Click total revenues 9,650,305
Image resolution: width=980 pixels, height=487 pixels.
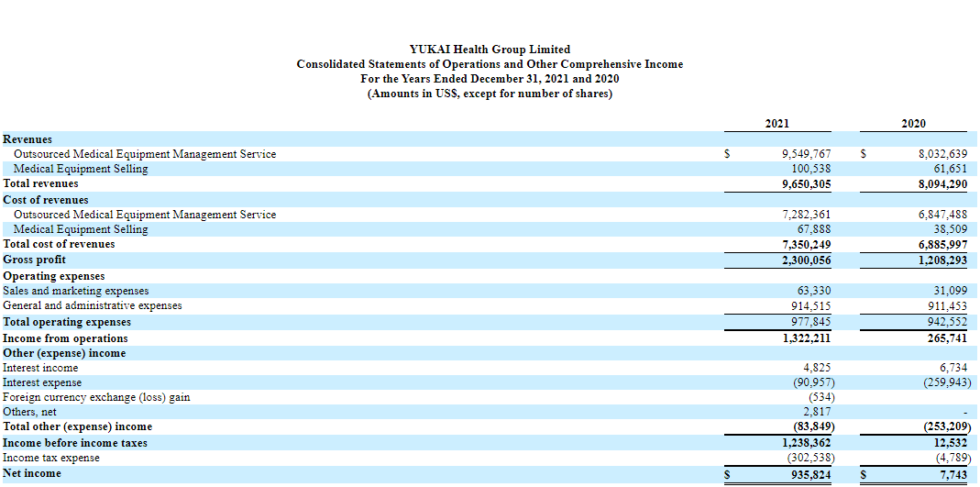click(805, 183)
